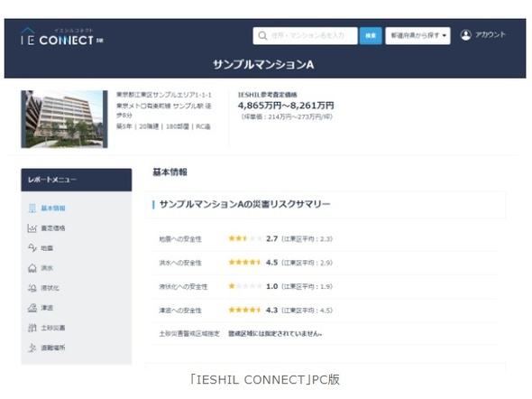Click the 地震への安全性 star rating
Image resolution: width=532 pixels, height=399 pixels.
click(x=245, y=238)
